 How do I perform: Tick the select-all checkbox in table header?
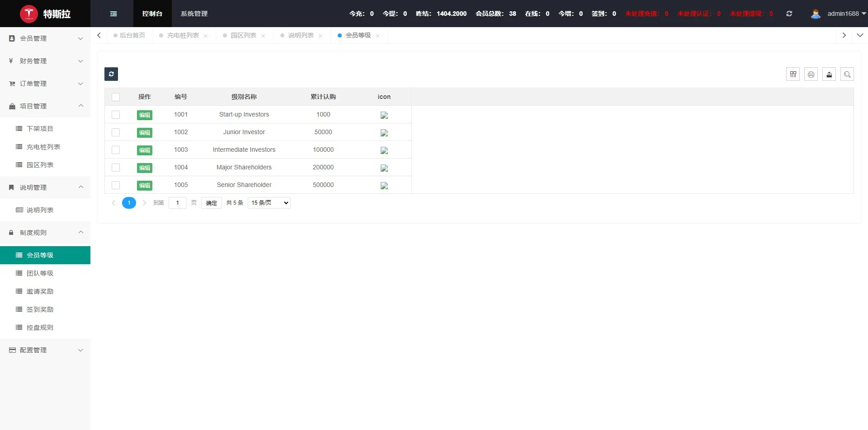116,97
